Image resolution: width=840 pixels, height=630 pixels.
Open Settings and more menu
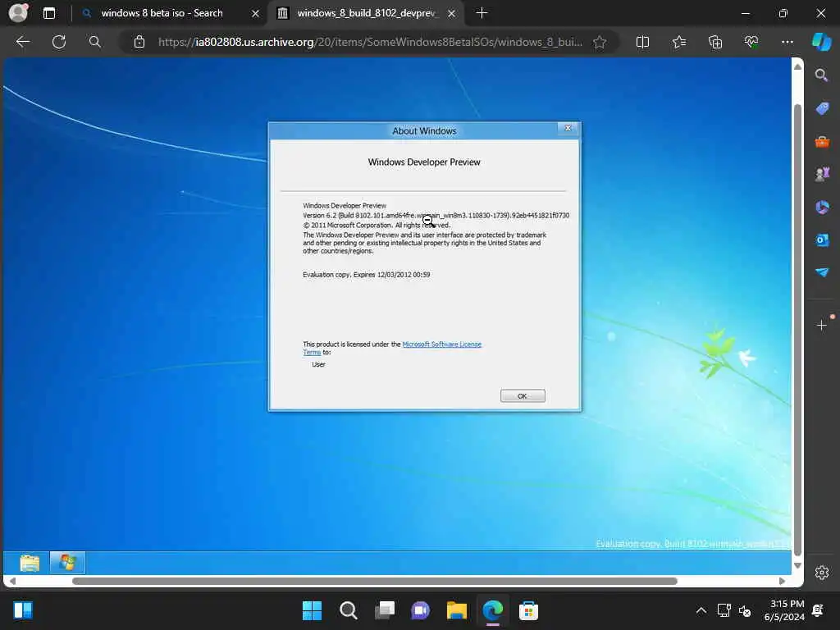(787, 42)
